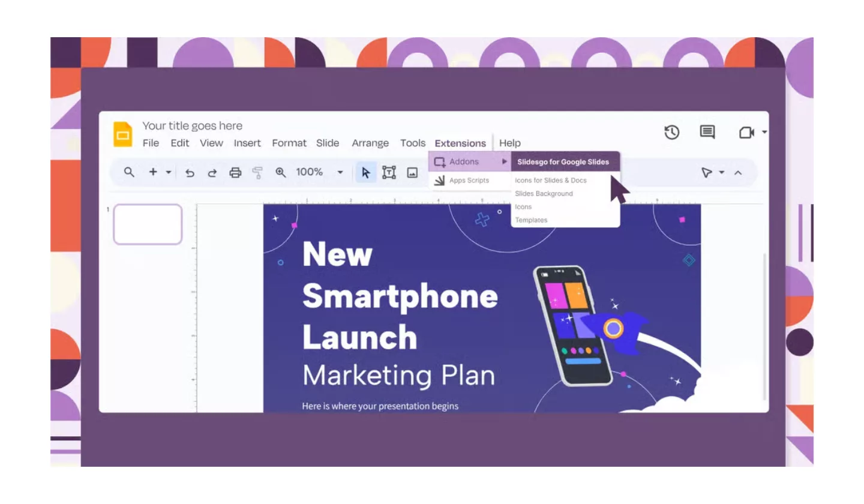Click the search magnifier icon in toolbar
Image resolution: width=864 pixels, height=504 pixels.
(x=129, y=172)
